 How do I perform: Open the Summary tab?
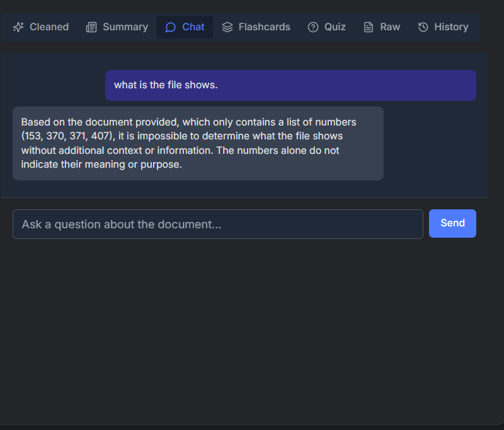point(117,27)
